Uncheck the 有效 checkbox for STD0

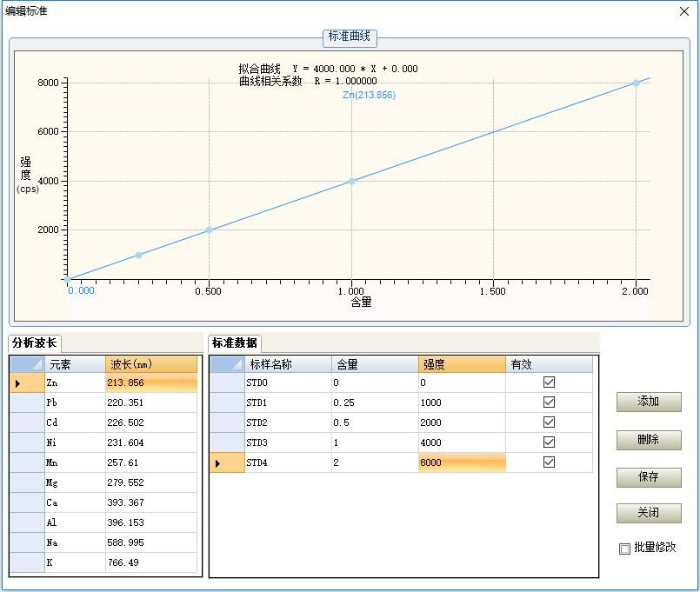[x=549, y=382]
